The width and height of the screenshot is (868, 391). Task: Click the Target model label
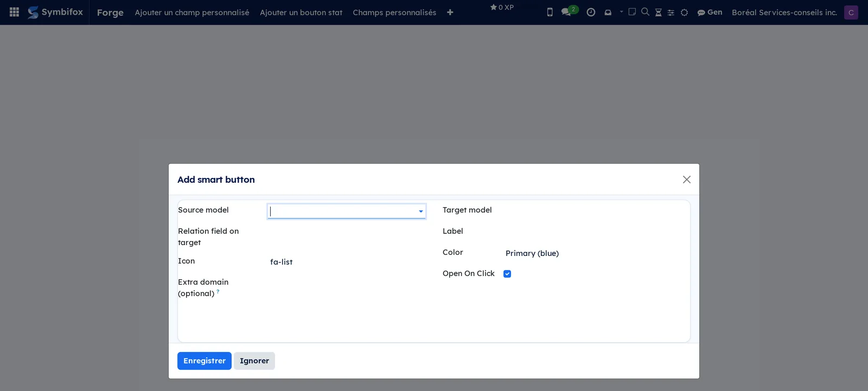click(467, 210)
